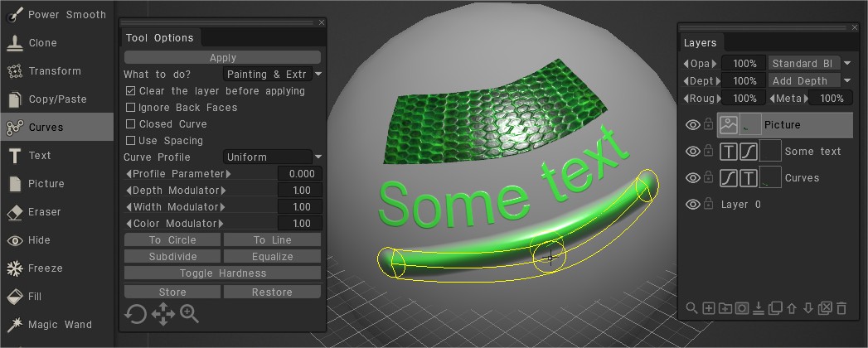Toggle lock on the Picture layer
Viewport: 868px width, 348px height.
pyautogui.click(x=708, y=125)
